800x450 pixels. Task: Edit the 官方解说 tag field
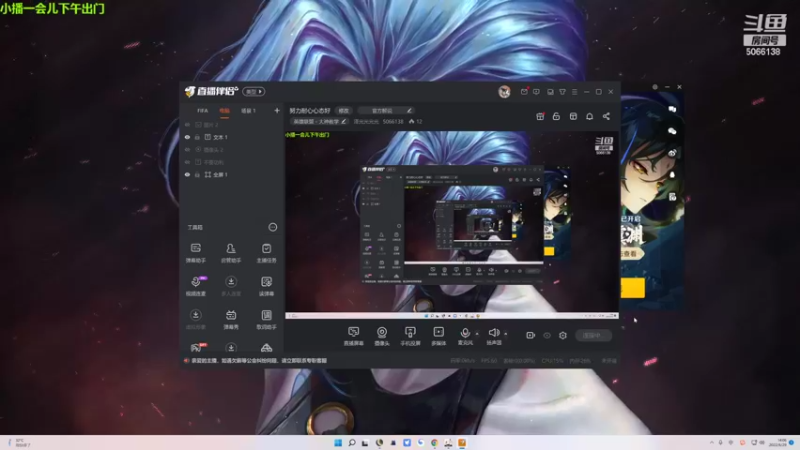click(386, 111)
